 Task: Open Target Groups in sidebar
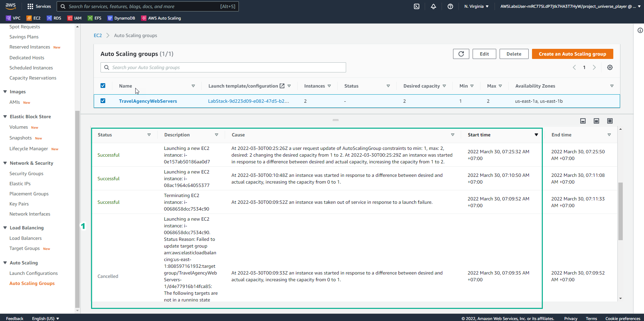click(25, 248)
